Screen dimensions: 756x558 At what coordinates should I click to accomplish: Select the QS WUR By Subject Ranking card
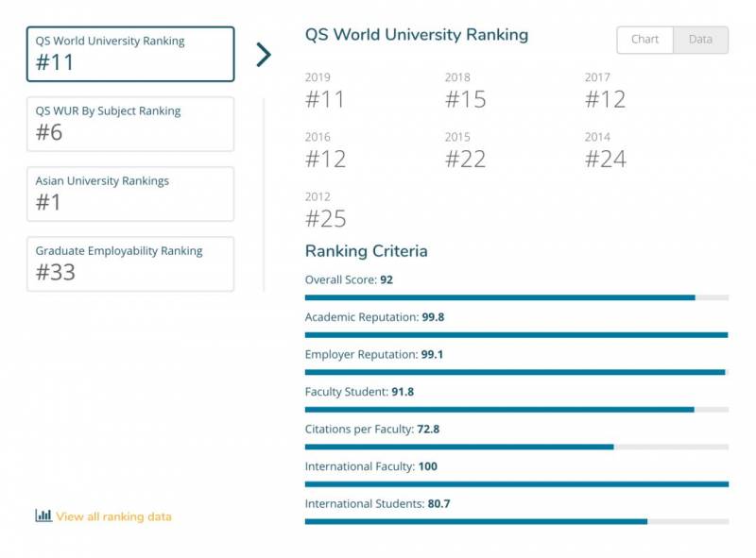point(130,124)
